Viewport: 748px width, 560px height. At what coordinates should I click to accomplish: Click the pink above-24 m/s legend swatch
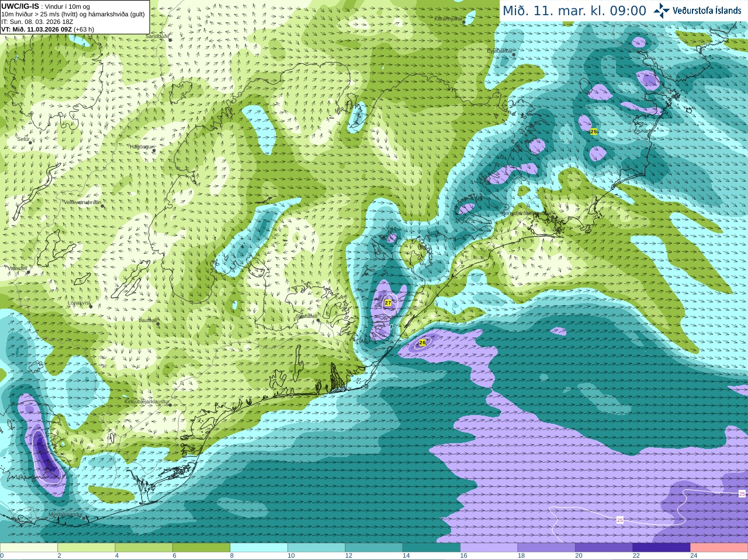point(719,548)
